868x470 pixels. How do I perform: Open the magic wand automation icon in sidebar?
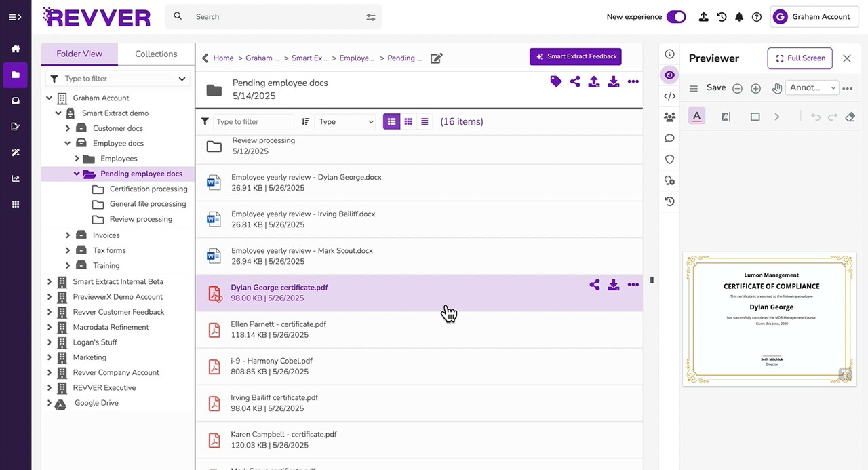pos(16,153)
